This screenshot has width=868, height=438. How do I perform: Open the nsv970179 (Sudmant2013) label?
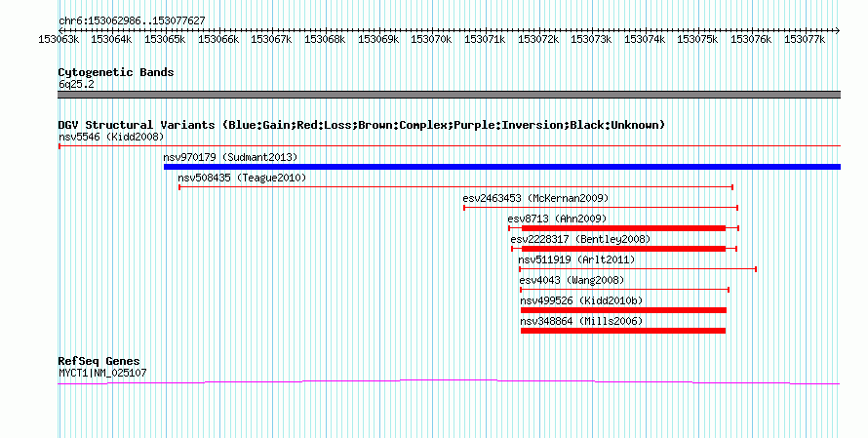point(230,157)
